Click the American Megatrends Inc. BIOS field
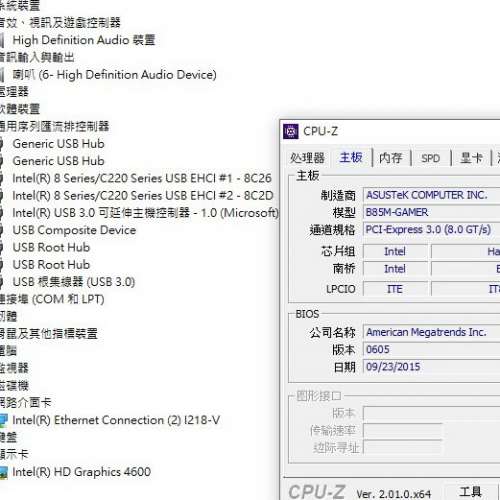 pyautogui.click(x=431, y=332)
